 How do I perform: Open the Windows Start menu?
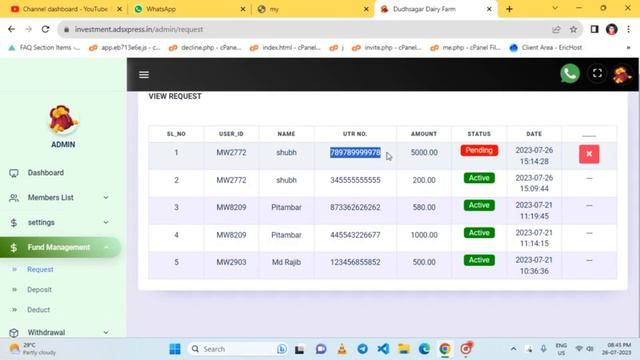click(x=175, y=349)
